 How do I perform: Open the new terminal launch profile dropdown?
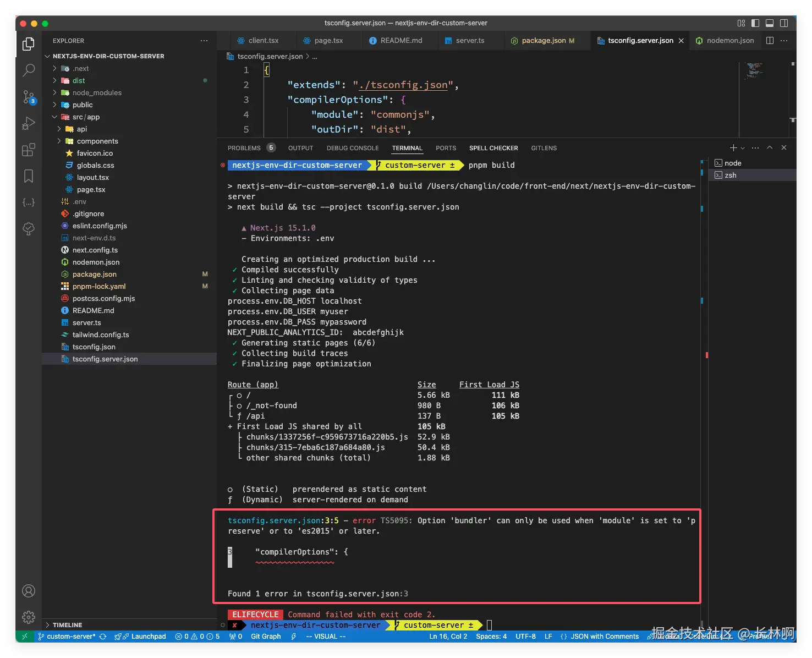coord(743,148)
